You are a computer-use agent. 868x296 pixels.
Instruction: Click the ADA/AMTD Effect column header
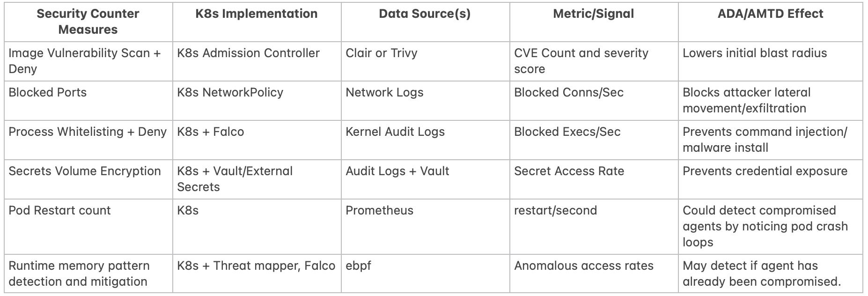click(x=770, y=14)
